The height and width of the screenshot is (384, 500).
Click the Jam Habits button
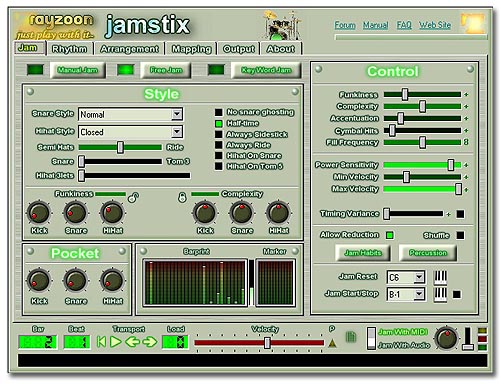coord(363,253)
